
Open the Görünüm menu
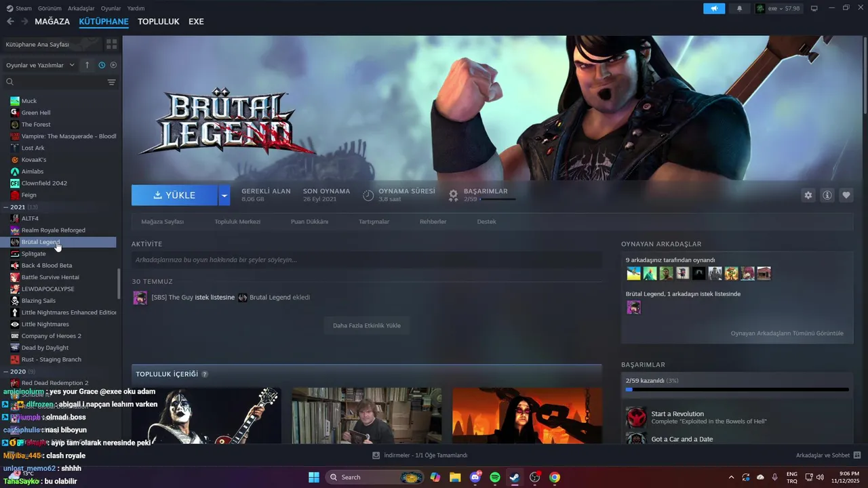[x=50, y=8]
